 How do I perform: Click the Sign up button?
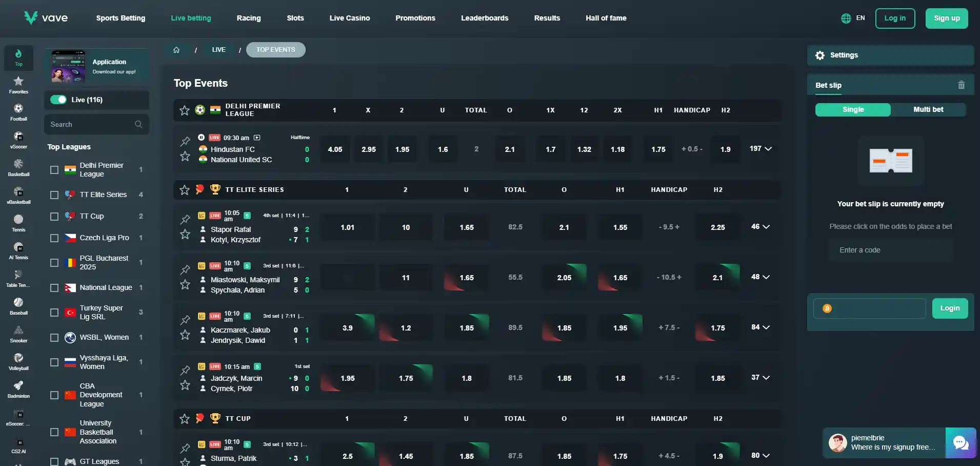pos(947,18)
